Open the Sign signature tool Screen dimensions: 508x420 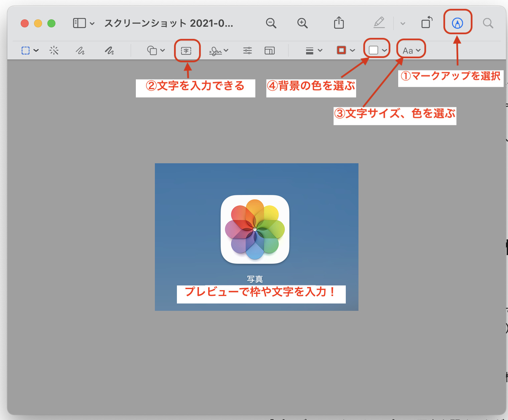coord(215,51)
